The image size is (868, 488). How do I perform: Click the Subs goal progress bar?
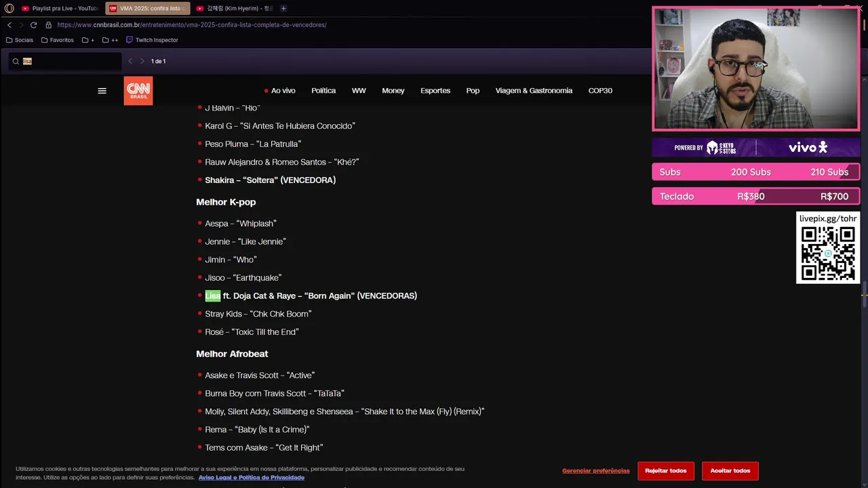[756, 172]
